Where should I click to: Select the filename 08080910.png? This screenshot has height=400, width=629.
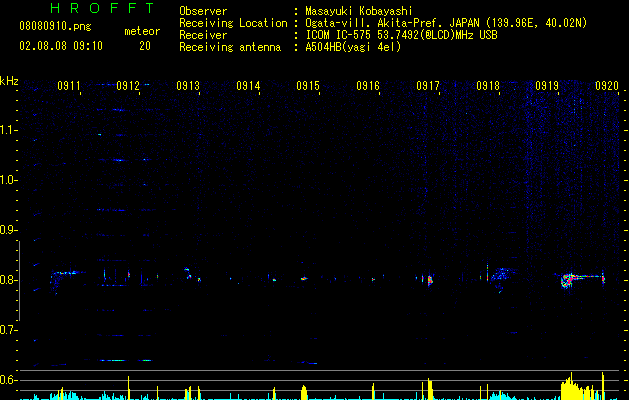55,27
